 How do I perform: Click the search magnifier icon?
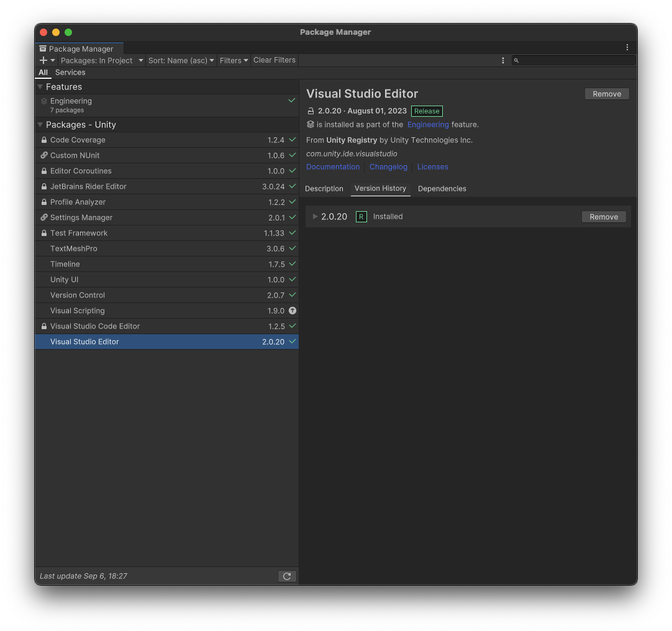516,60
